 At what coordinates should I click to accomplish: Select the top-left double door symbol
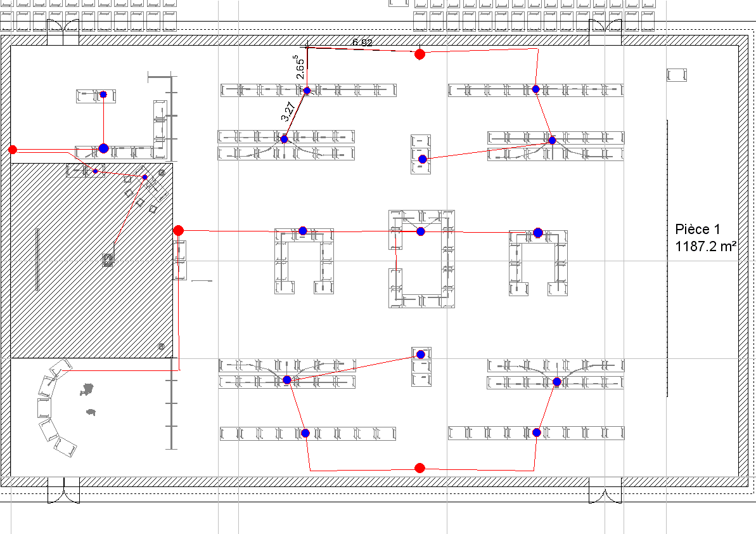[x=63, y=30]
